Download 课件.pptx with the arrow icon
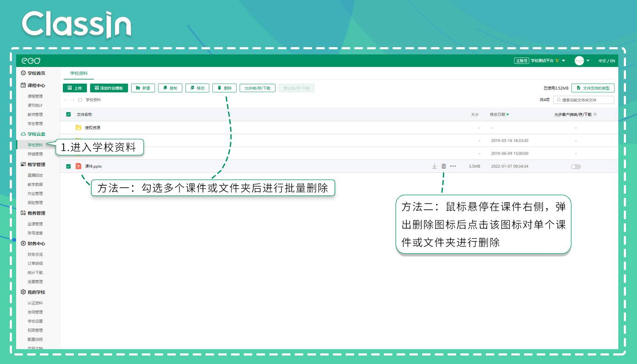637x364 pixels. 434,166
